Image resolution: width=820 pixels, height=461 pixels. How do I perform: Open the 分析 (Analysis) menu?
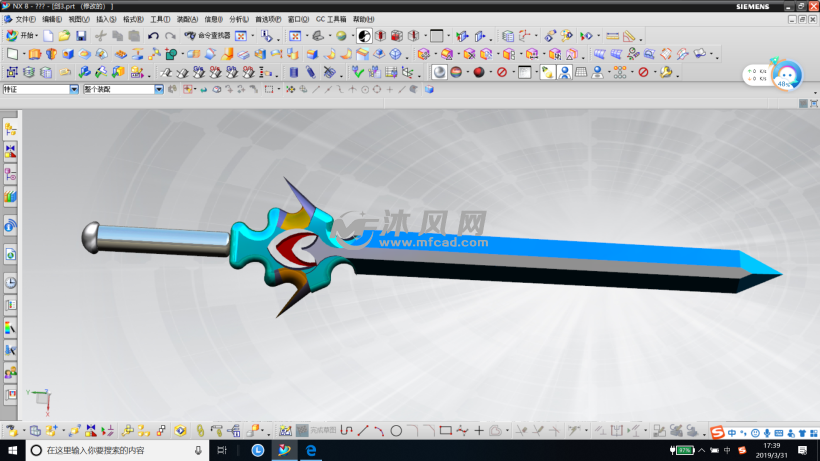(x=238, y=19)
